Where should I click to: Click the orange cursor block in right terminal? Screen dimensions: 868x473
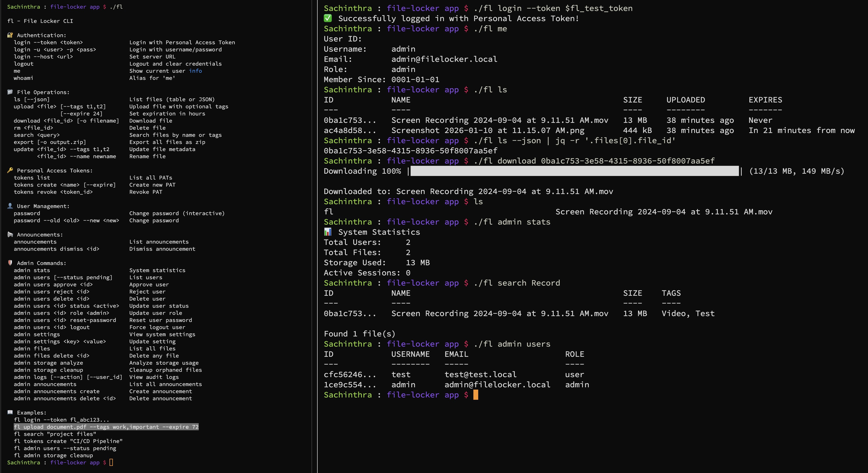coord(475,395)
